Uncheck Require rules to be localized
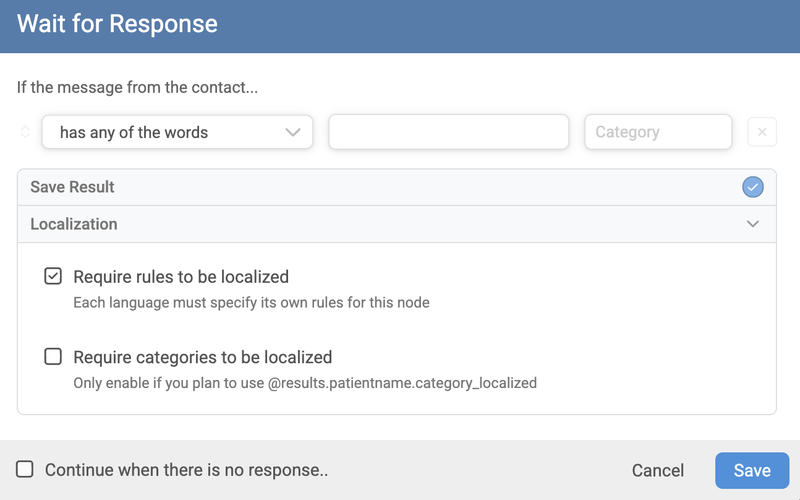The image size is (800, 500). click(x=53, y=277)
